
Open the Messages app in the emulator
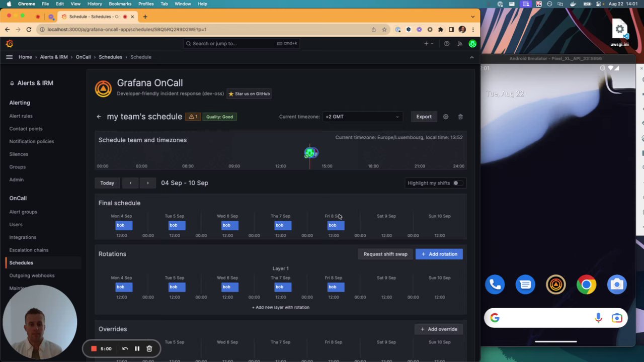tap(525, 285)
